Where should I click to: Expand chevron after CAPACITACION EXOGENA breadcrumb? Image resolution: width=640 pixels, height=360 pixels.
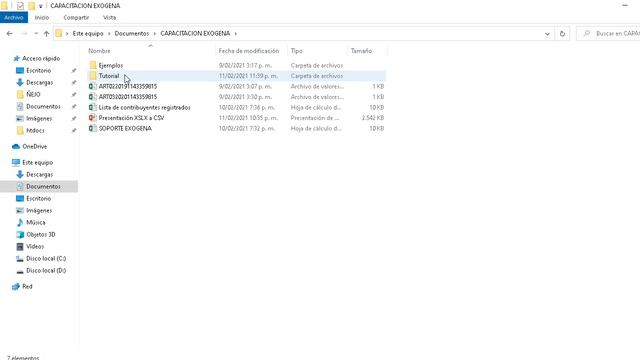click(x=236, y=33)
